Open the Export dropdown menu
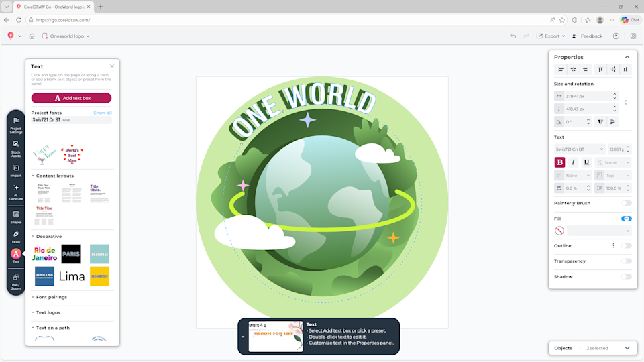The width and height of the screenshot is (644, 362). (551, 36)
